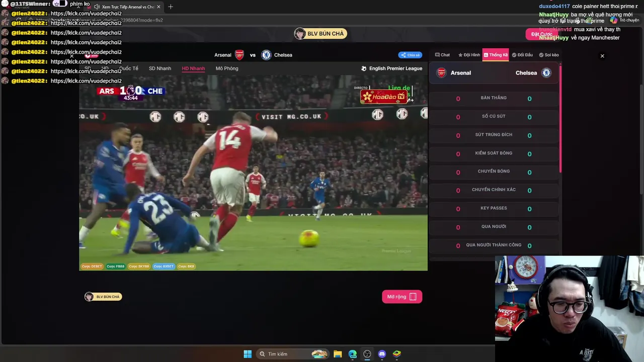The width and height of the screenshot is (644, 362).
Task: Click the Chelsea team name in stats panel
Action: point(526,73)
